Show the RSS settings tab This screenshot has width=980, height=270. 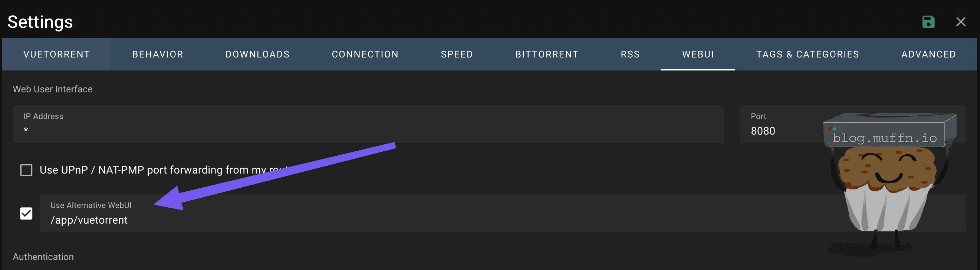[x=630, y=55]
